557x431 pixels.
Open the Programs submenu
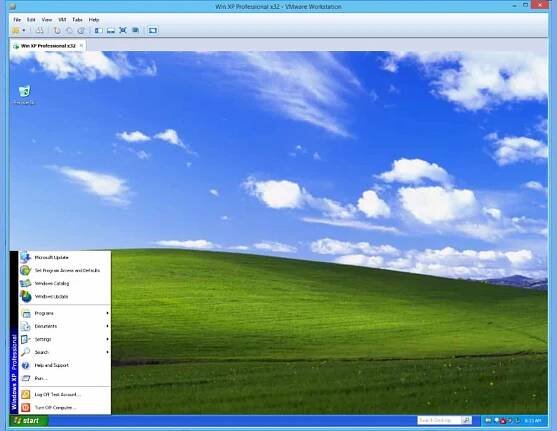pyautogui.click(x=65, y=313)
